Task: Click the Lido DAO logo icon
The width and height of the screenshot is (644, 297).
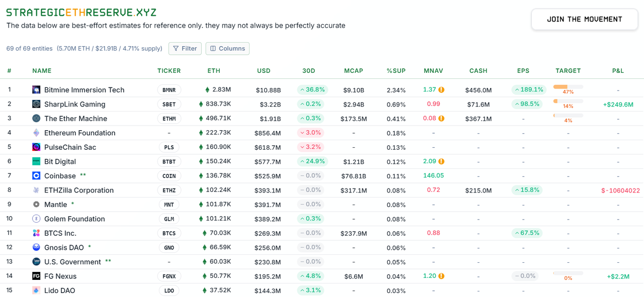Action: click(x=36, y=290)
